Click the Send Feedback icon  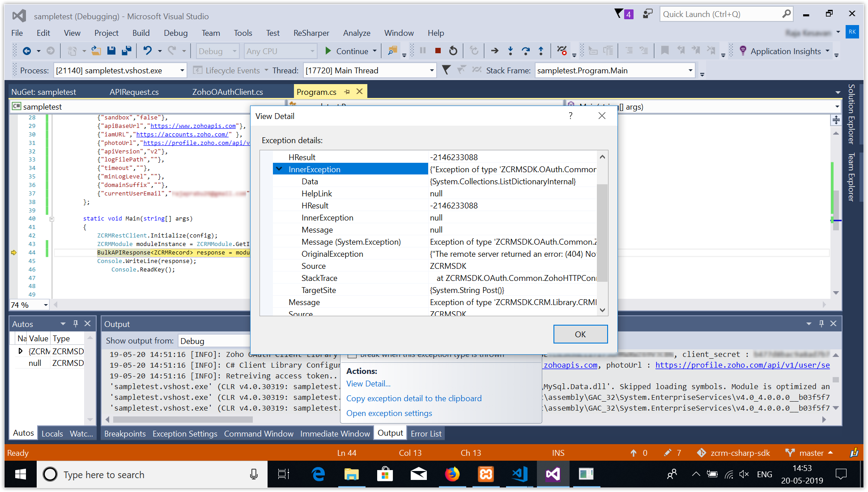click(647, 14)
